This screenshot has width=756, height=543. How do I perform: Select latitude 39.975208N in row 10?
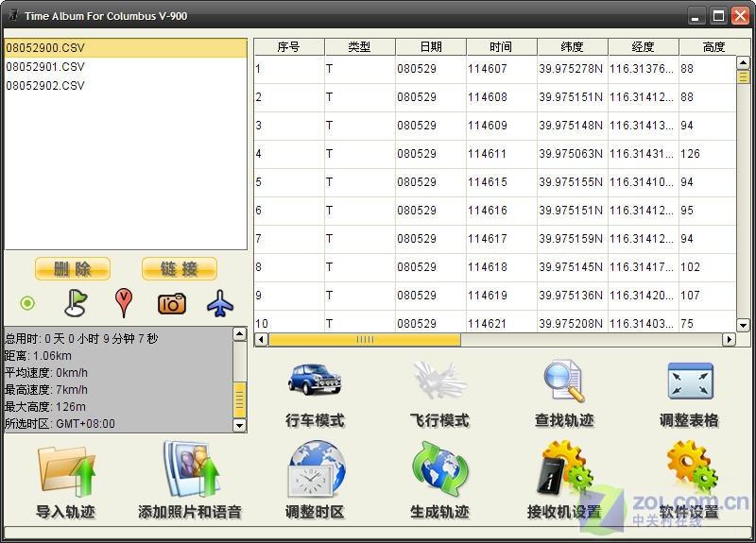coord(571,324)
